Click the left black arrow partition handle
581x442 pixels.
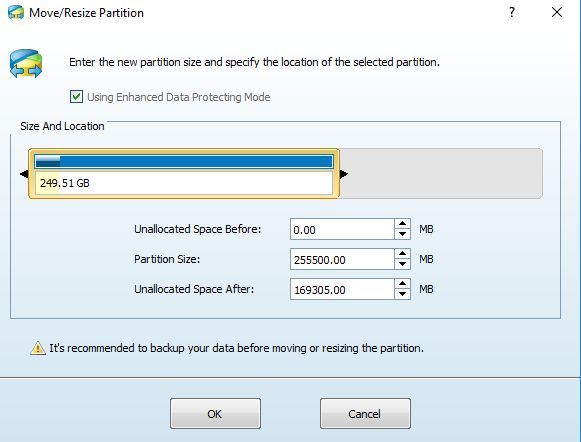24,174
